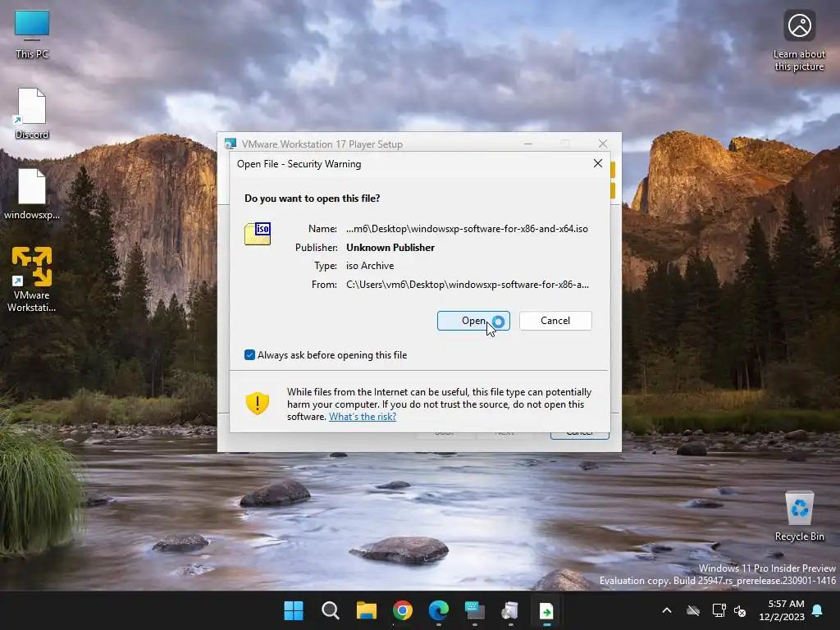Open taskbar Search
This screenshot has width=840, height=630.
[x=330, y=610]
